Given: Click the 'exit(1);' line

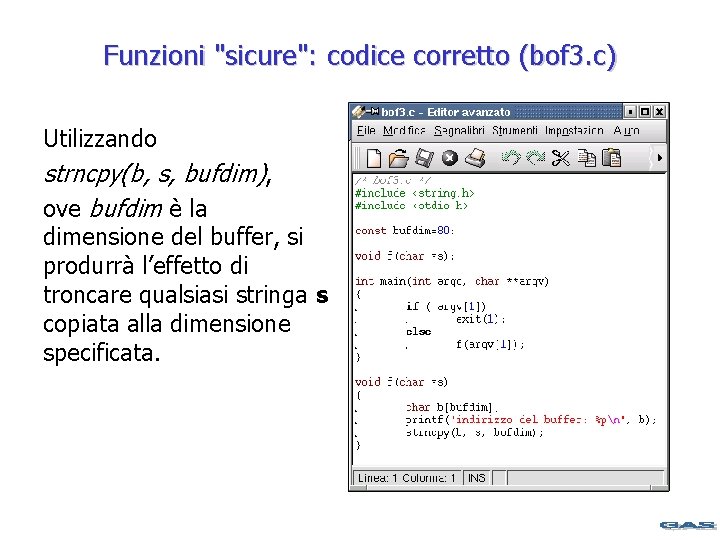Looking at the screenshot, I should tap(480, 319).
